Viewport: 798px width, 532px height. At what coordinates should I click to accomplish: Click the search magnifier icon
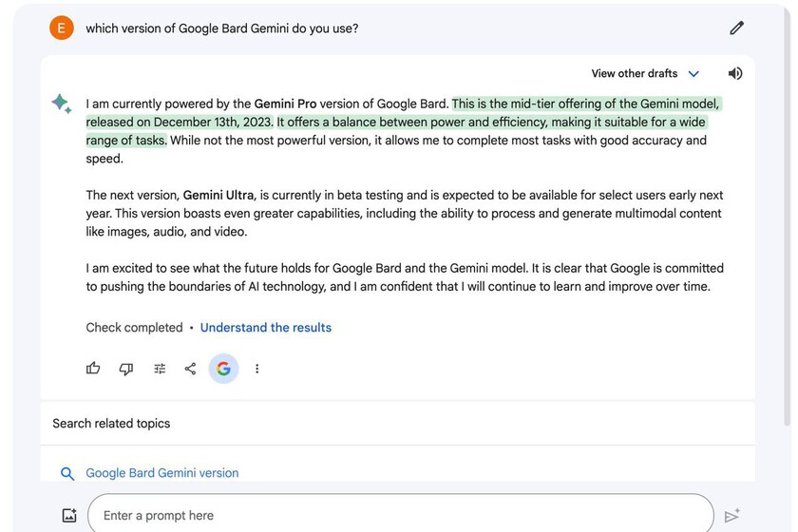tap(67, 473)
